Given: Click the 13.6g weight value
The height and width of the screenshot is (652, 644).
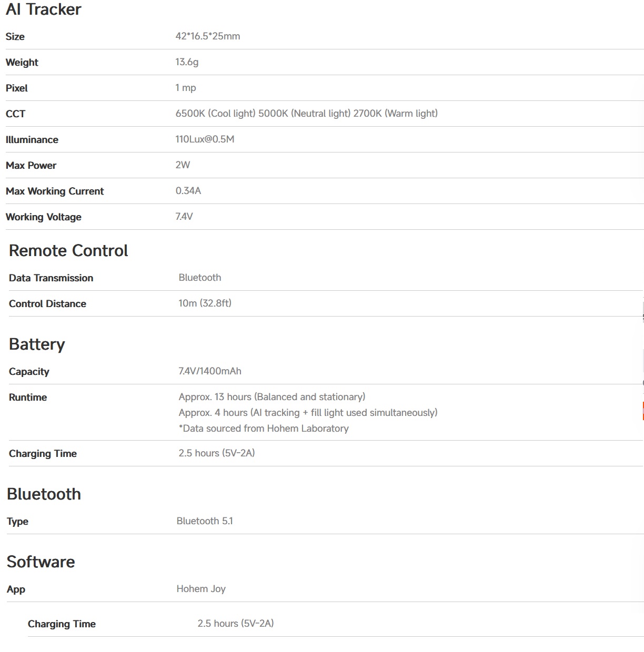Looking at the screenshot, I should click(187, 62).
